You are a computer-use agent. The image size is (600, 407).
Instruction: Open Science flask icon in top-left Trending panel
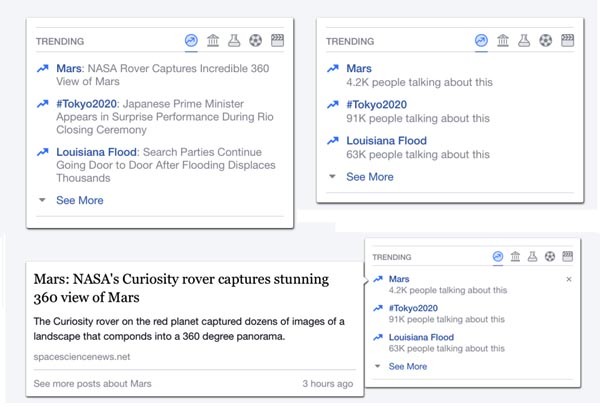234,41
